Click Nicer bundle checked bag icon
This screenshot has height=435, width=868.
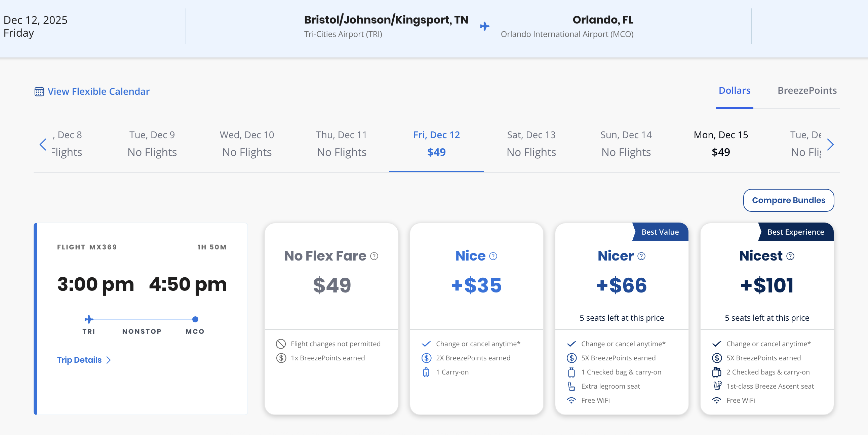[571, 372]
